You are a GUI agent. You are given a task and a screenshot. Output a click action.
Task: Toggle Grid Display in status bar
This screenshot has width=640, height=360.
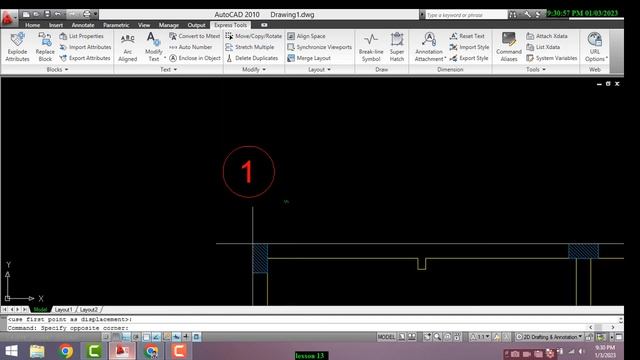(x=116, y=337)
